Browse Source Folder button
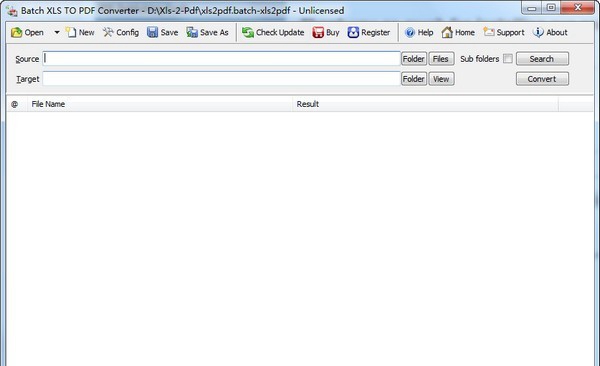The image size is (600, 366). pos(414,59)
